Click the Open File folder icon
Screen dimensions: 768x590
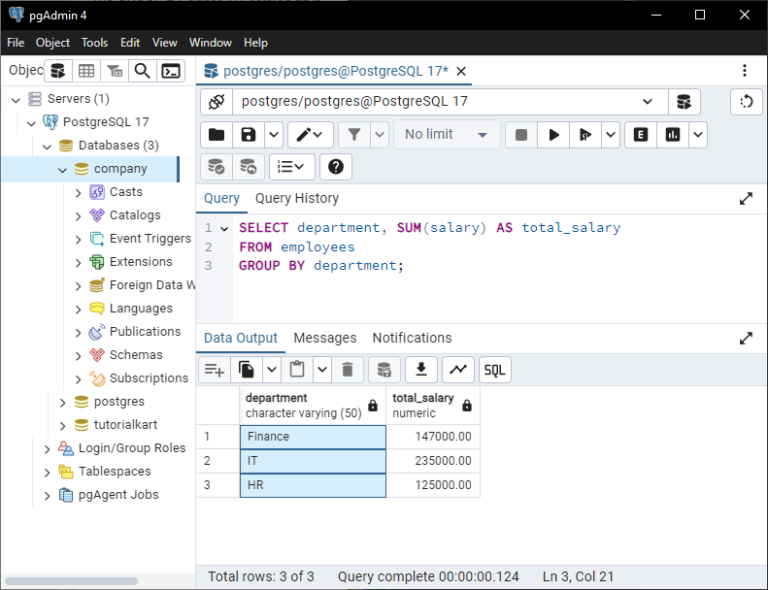coord(216,135)
